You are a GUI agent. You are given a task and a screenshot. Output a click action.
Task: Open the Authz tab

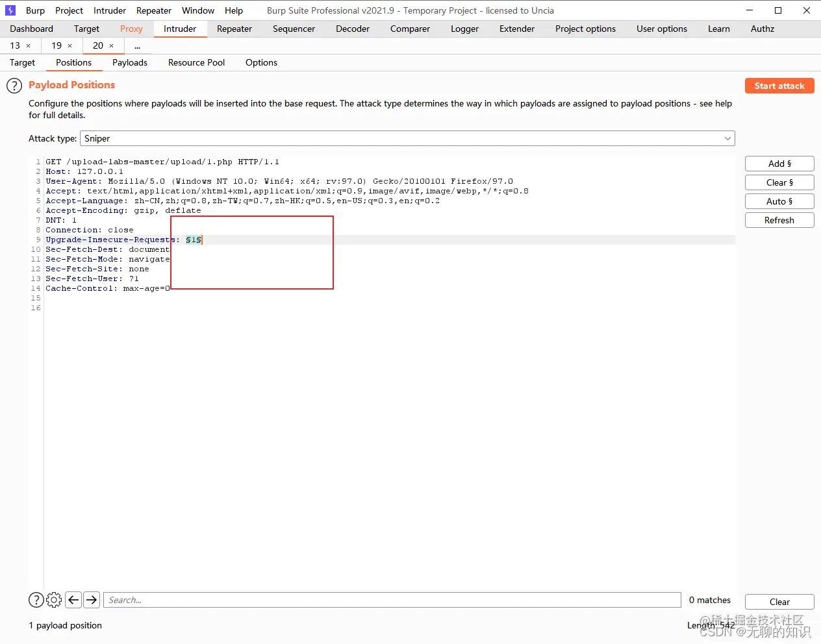tap(763, 29)
